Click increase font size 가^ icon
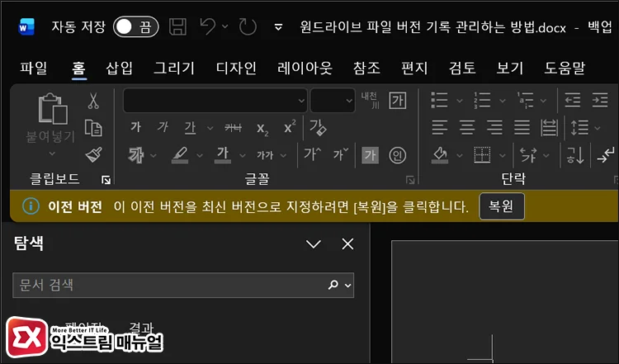 click(x=312, y=154)
